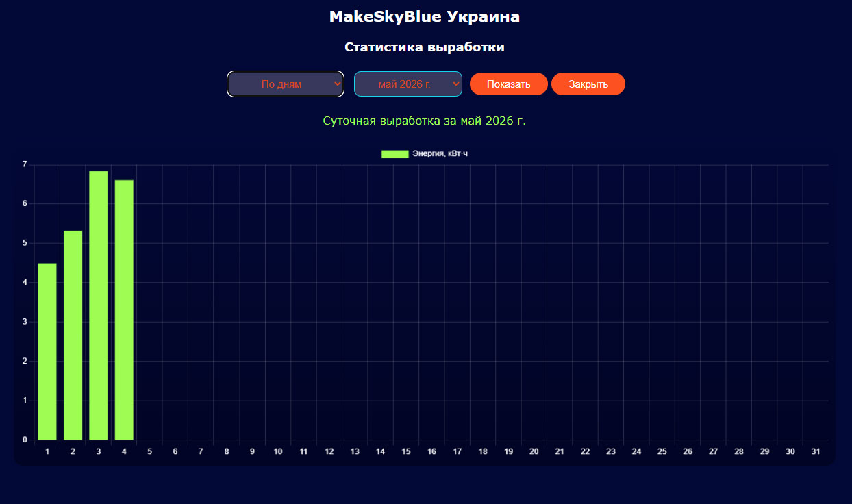The width and height of the screenshot is (852, 504).
Task: Click the bar for day 1
Action: (47, 351)
